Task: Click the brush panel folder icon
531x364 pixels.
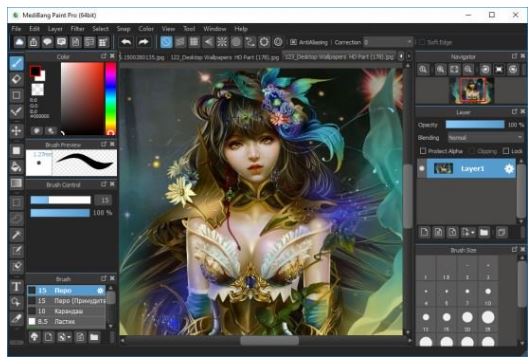Action: coord(94,337)
